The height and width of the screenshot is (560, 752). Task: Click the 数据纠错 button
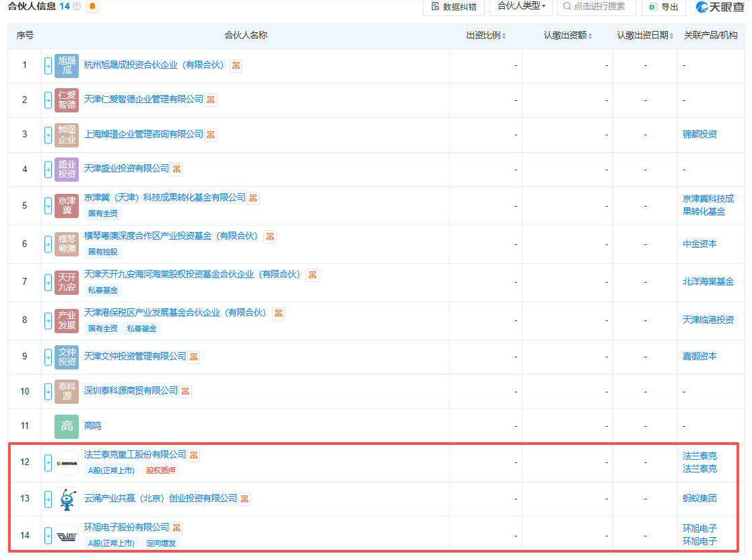click(453, 7)
